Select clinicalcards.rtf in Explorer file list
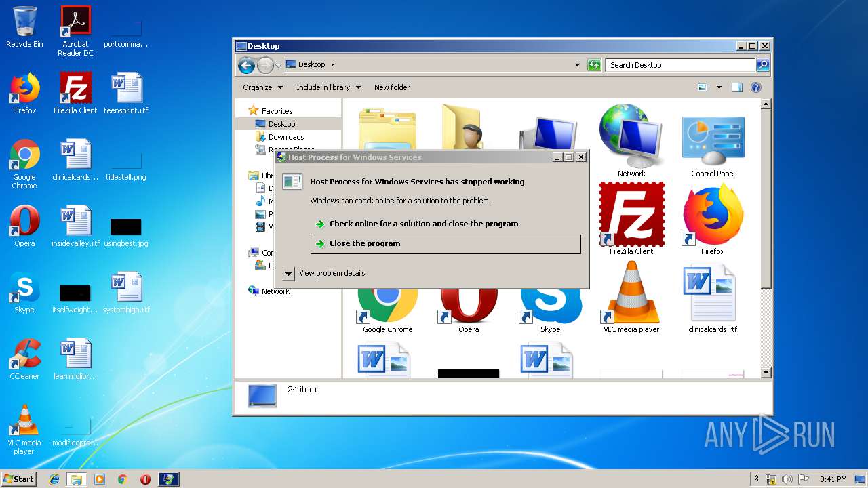 pyautogui.click(x=713, y=297)
